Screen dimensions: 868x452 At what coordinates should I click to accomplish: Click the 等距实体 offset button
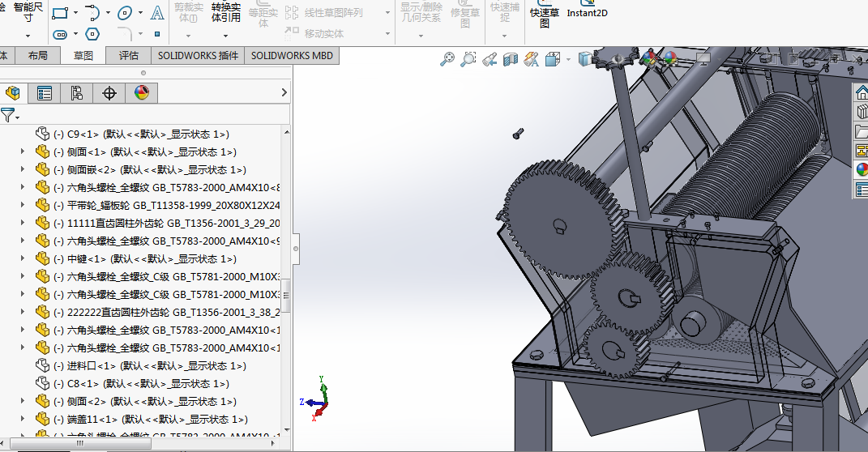point(263,14)
